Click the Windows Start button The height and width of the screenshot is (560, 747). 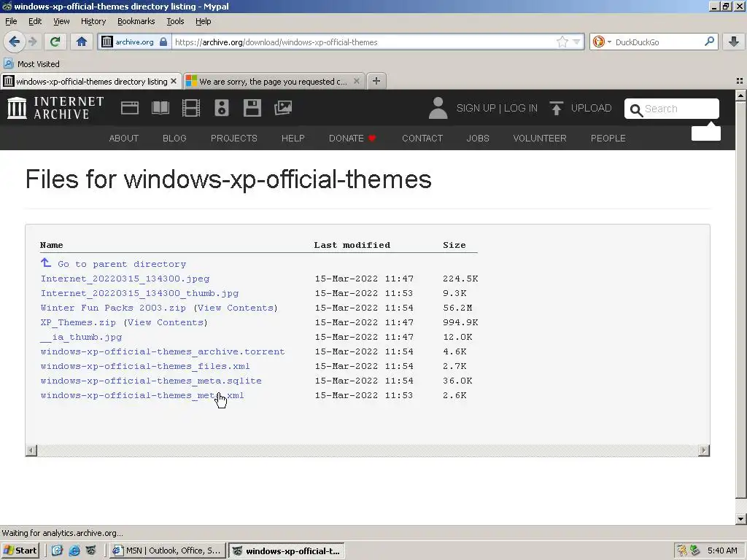(x=20, y=551)
